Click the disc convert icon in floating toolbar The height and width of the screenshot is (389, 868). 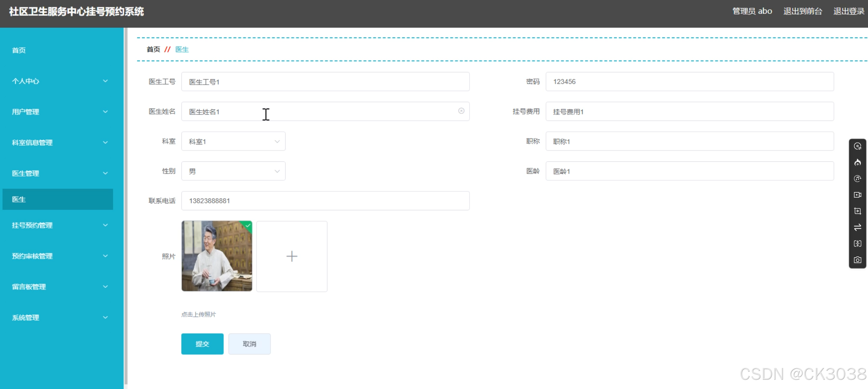[857, 146]
